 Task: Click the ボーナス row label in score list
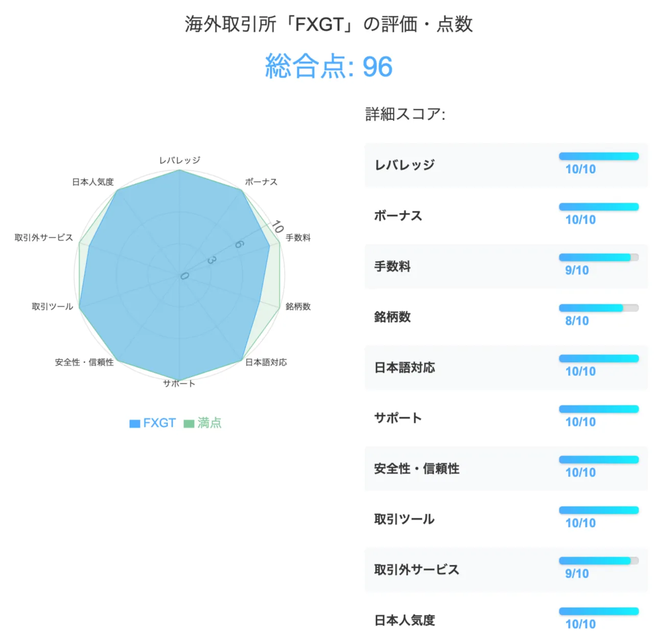click(398, 216)
